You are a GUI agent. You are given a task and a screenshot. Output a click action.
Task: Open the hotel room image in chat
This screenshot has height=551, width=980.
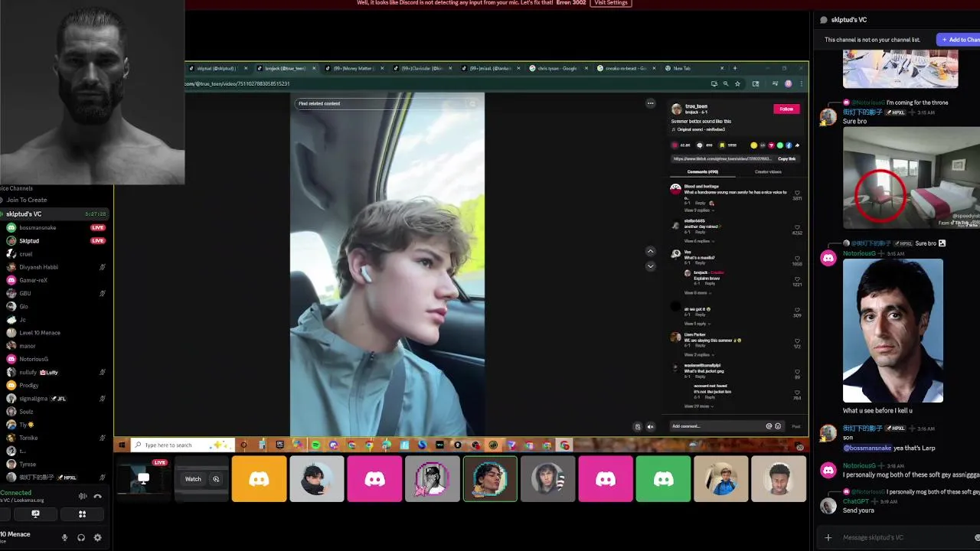pyautogui.click(x=911, y=178)
